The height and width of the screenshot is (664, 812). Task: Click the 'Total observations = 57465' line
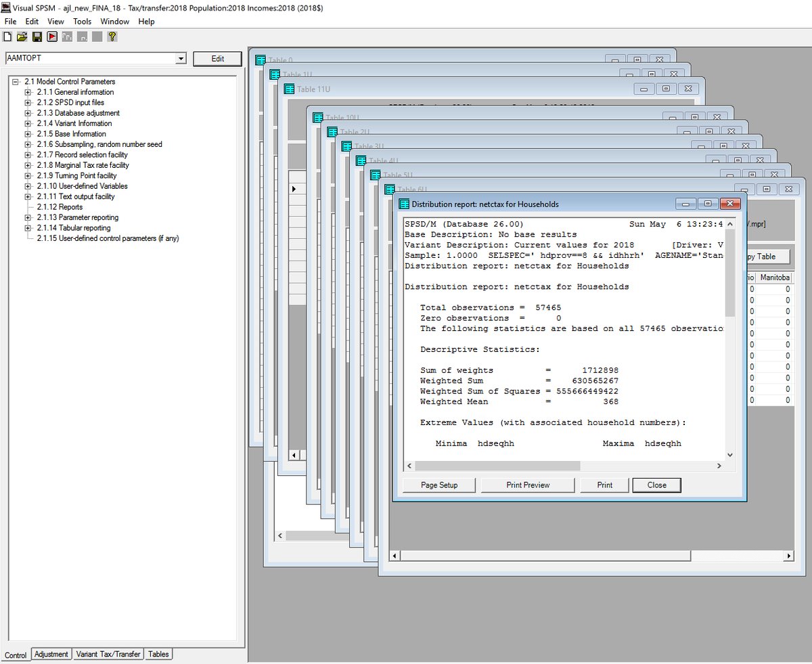click(491, 308)
